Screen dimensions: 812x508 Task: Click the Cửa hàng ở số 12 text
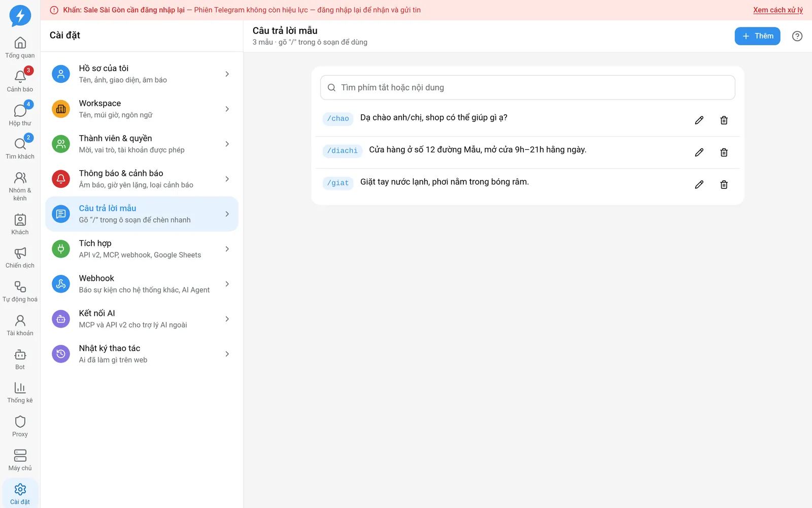click(x=478, y=150)
